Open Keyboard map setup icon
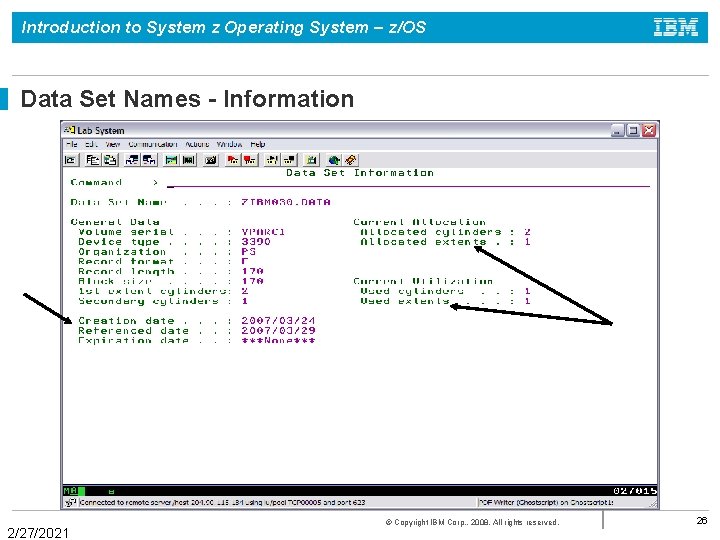 (211, 160)
